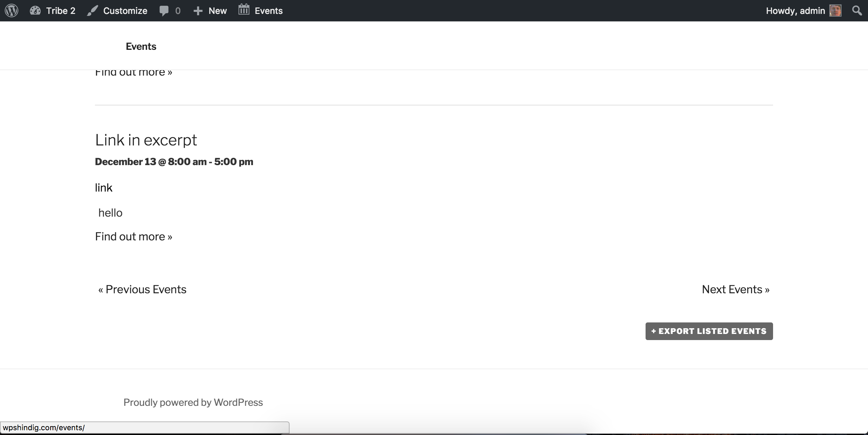The image size is (868, 435).
Task: Open the New content plus icon
Action: click(198, 11)
